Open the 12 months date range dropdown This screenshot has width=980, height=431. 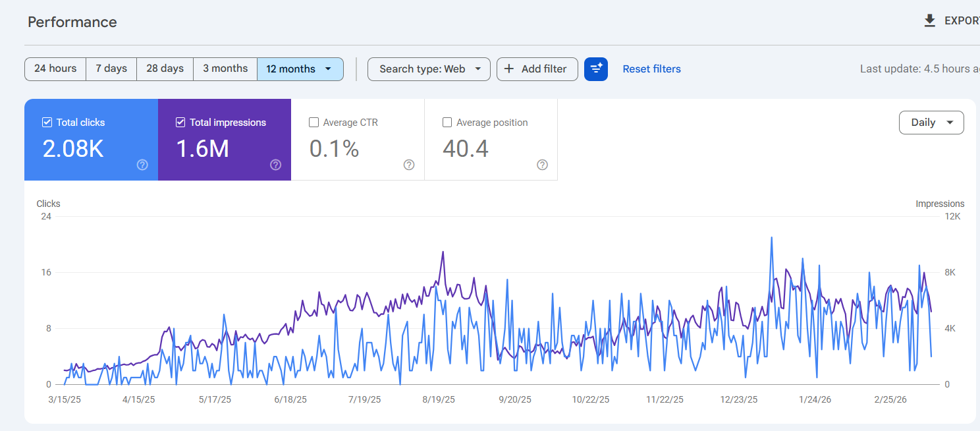click(x=300, y=69)
